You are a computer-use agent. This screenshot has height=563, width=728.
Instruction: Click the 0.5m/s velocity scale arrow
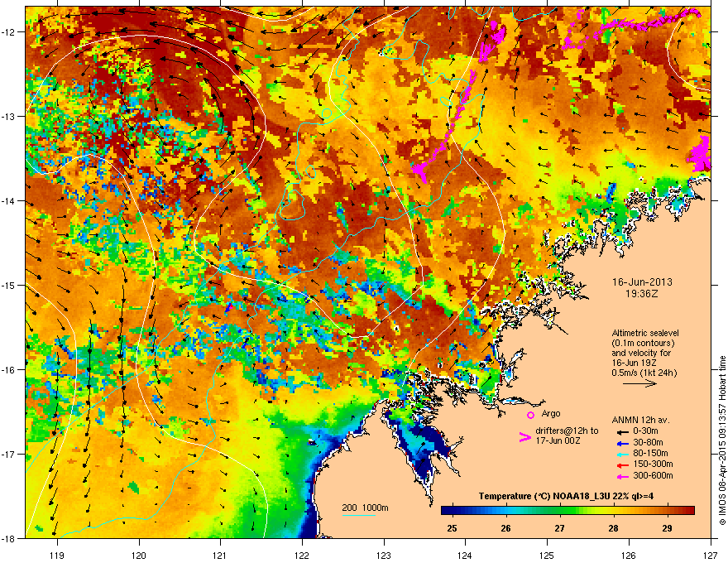[x=639, y=383]
